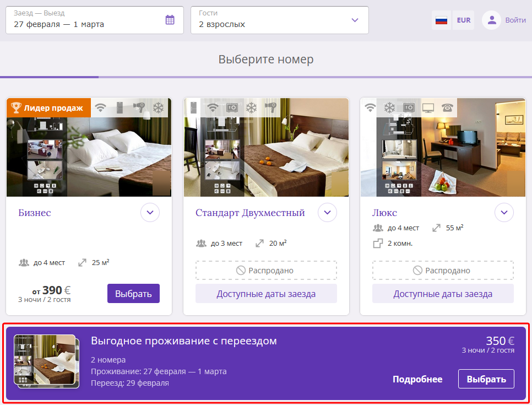532x405 pixels.
Task: Click hairdryer icon on Бизнес room photo
Action: (139, 107)
